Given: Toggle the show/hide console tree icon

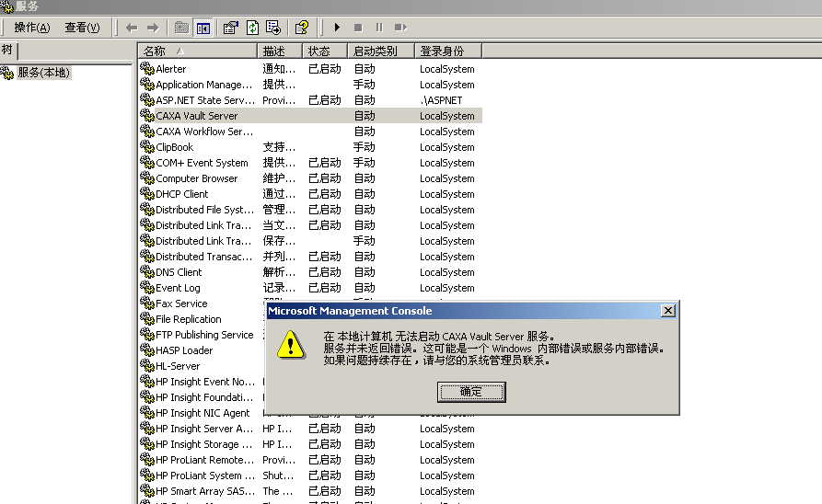Looking at the screenshot, I should point(203,28).
